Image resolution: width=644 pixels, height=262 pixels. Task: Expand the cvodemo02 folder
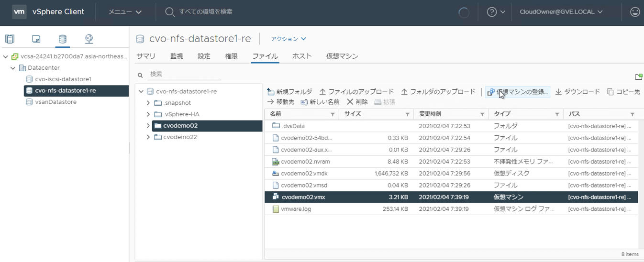[x=149, y=126]
